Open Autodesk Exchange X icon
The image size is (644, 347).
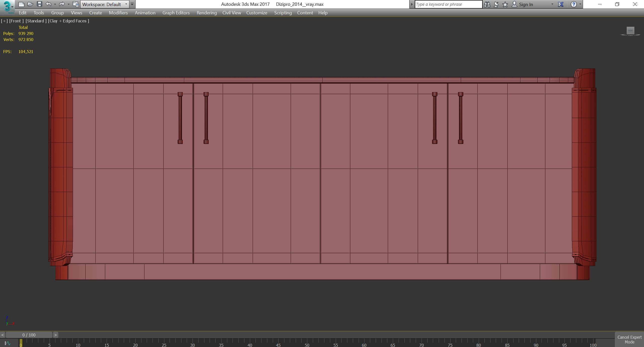(x=560, y=4)
